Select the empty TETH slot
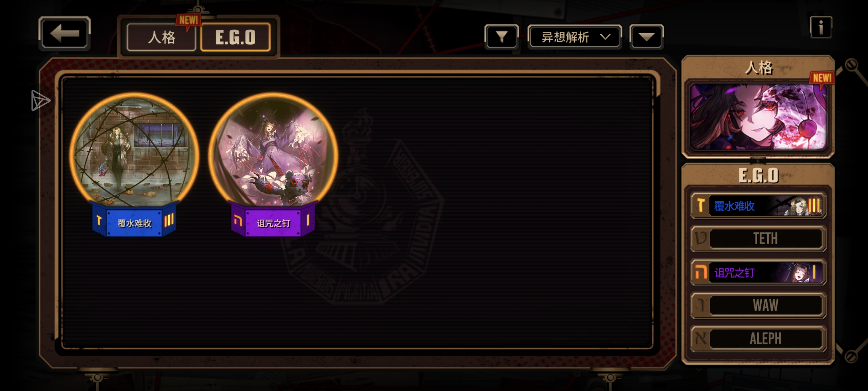This screenshot has height=391, width=868. (x=758, y=239)
